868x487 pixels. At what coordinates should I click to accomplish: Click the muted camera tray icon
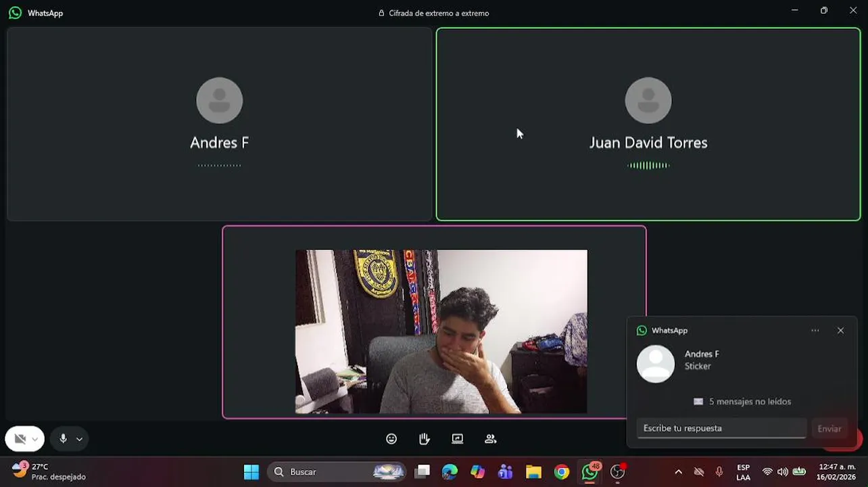(x=699, y=472)
